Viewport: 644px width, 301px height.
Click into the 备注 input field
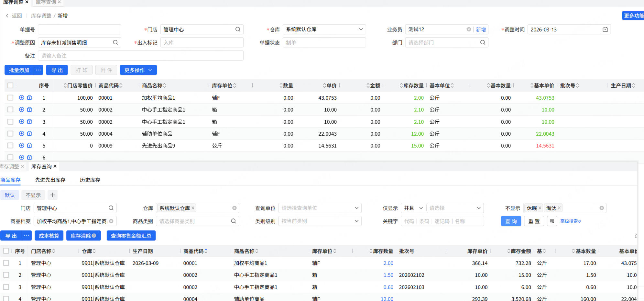[141, 56]
